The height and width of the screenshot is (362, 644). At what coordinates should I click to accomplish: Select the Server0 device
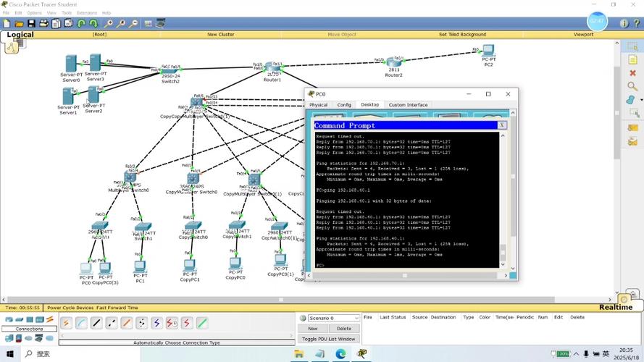coord(71,64)
